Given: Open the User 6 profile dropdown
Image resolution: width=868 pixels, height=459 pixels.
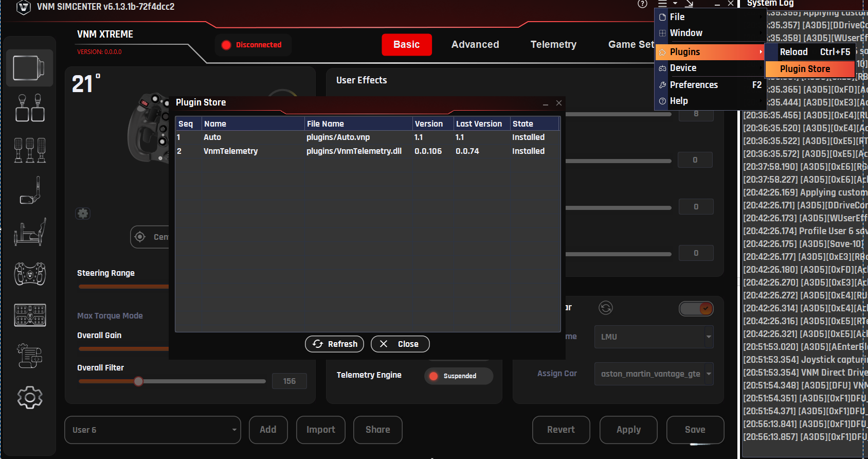Looking at the screenshot, I should pyautogui.click(x=153, y=430).
